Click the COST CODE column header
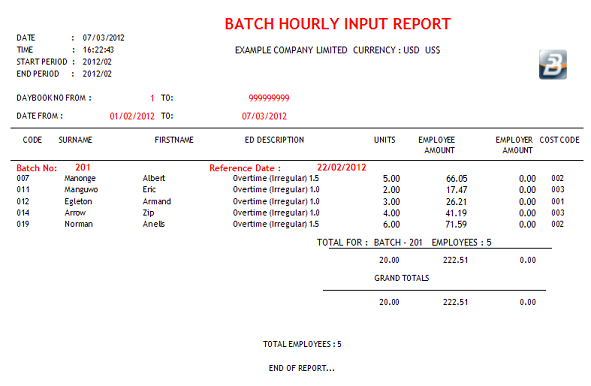591x386 pixels. coord(559,140)
